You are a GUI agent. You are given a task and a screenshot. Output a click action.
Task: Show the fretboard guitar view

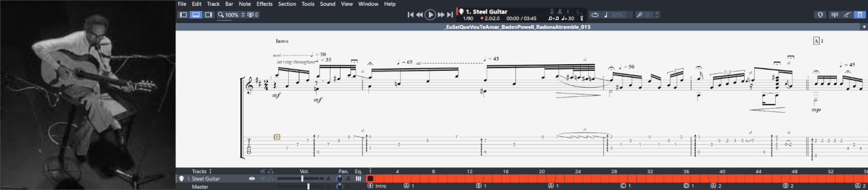[x=847, y=14]
